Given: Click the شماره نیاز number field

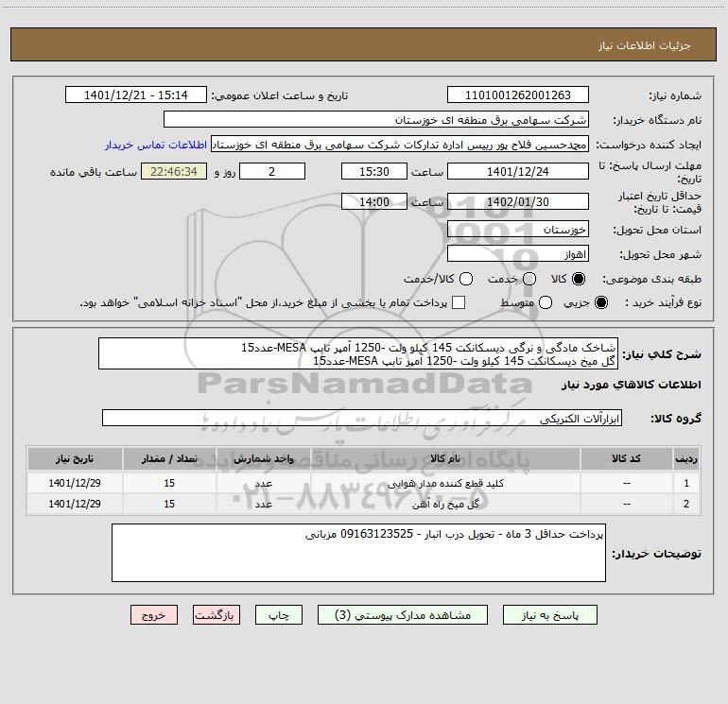Looking at the screenshot, I should pos(517,95).
